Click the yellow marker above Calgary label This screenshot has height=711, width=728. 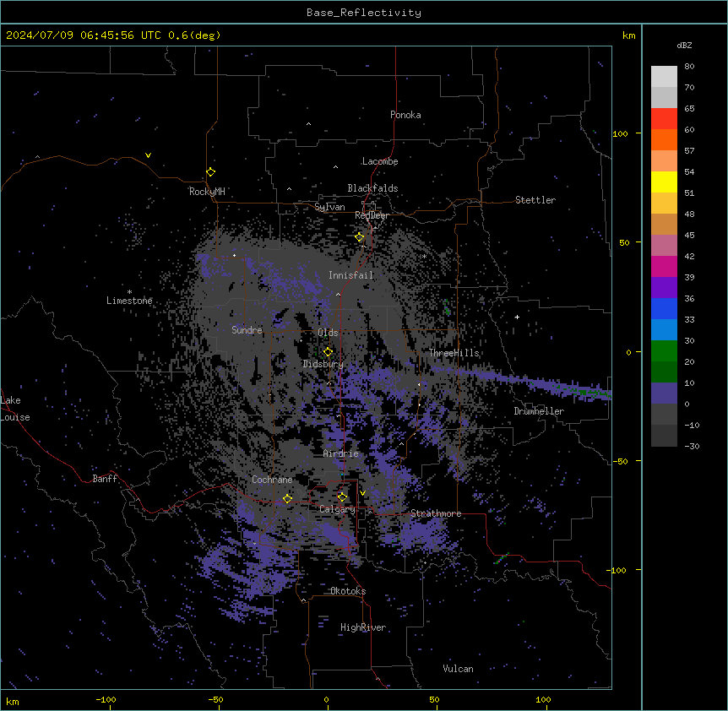[342, 497]
